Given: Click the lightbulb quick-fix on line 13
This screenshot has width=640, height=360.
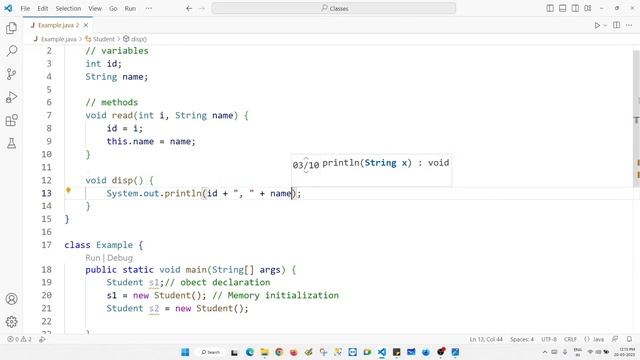Looking at the screenshot, I should pos(69,190).
